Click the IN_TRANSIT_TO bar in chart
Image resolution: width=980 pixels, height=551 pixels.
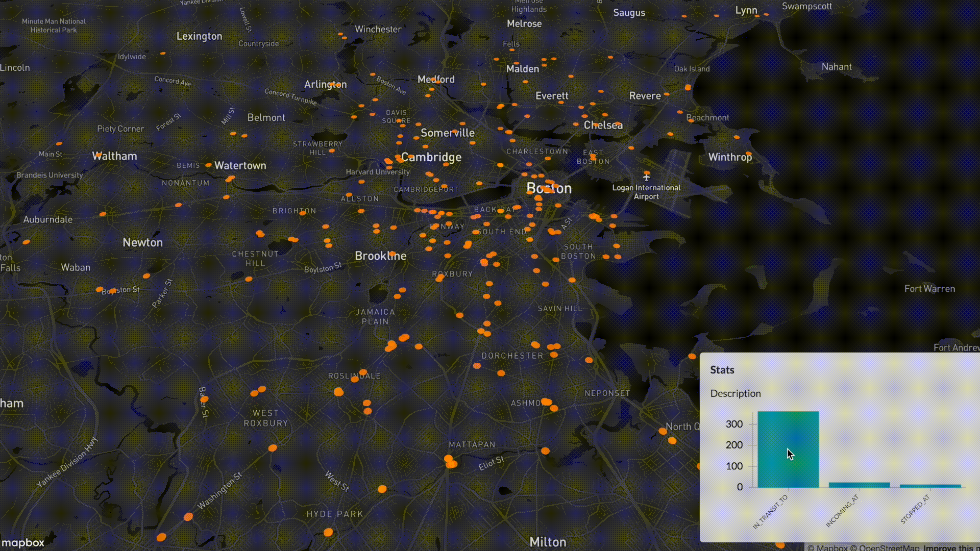(x=788, y=449)
